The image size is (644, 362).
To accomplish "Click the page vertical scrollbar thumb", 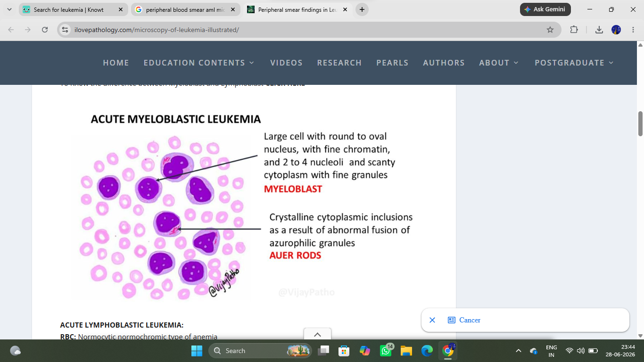I will [640, 123].
